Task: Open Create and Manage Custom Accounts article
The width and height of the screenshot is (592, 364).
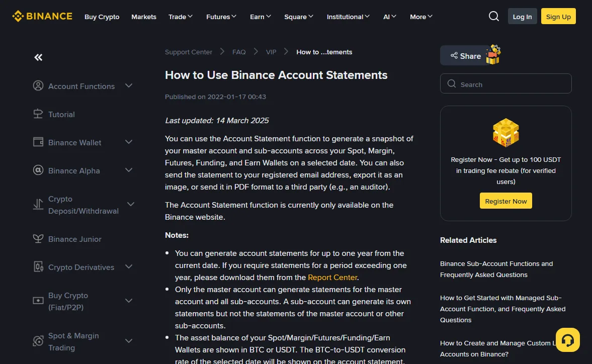Action: pos(497,348)
